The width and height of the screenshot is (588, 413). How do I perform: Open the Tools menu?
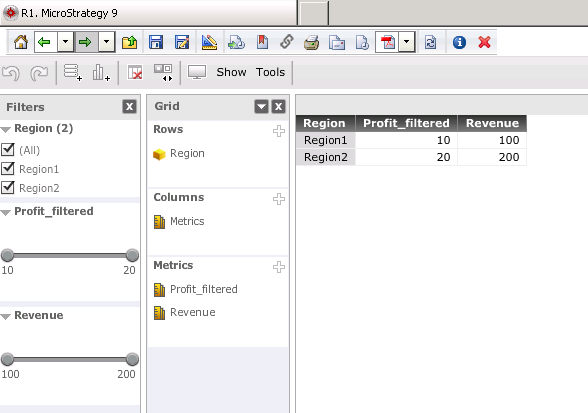pyautogui.click(x=270, y=72)
